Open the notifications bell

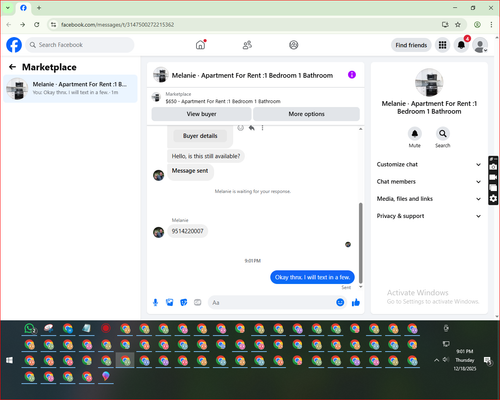[x=461, y=45]
